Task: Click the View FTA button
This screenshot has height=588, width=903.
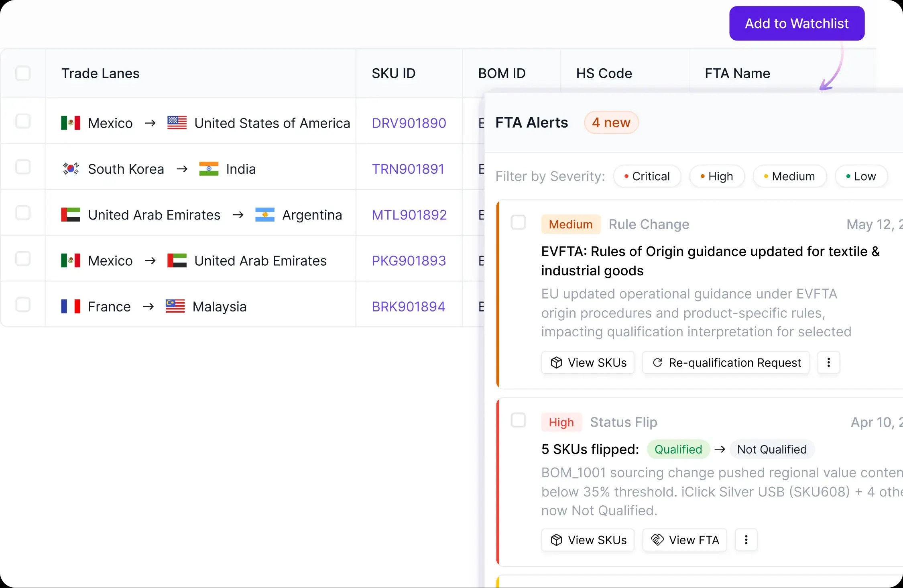Action: tap(685, 540)
